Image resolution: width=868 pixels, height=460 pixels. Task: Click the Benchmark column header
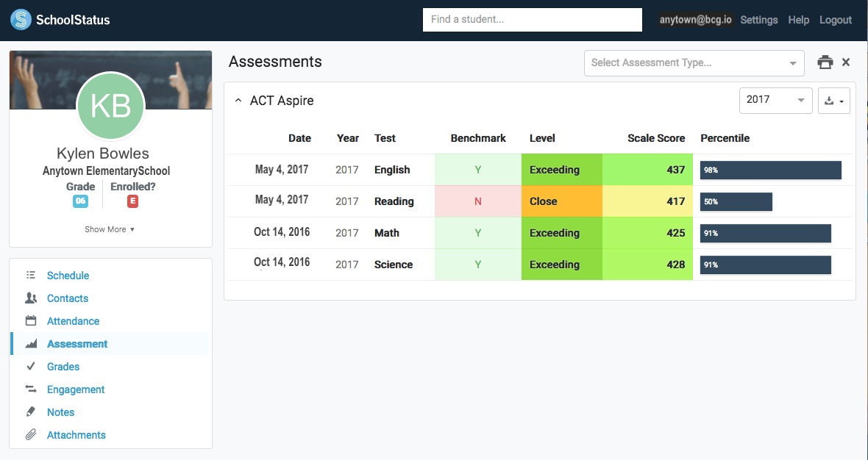478,138
